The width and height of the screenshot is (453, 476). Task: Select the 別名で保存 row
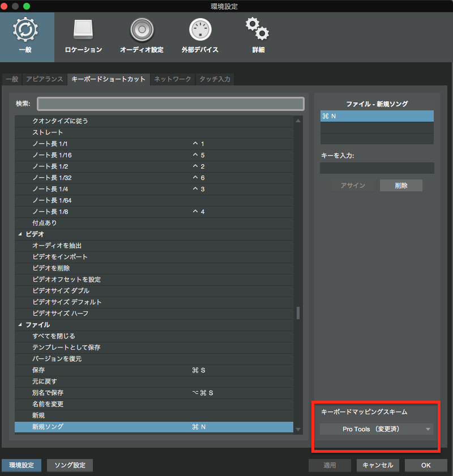154,393
